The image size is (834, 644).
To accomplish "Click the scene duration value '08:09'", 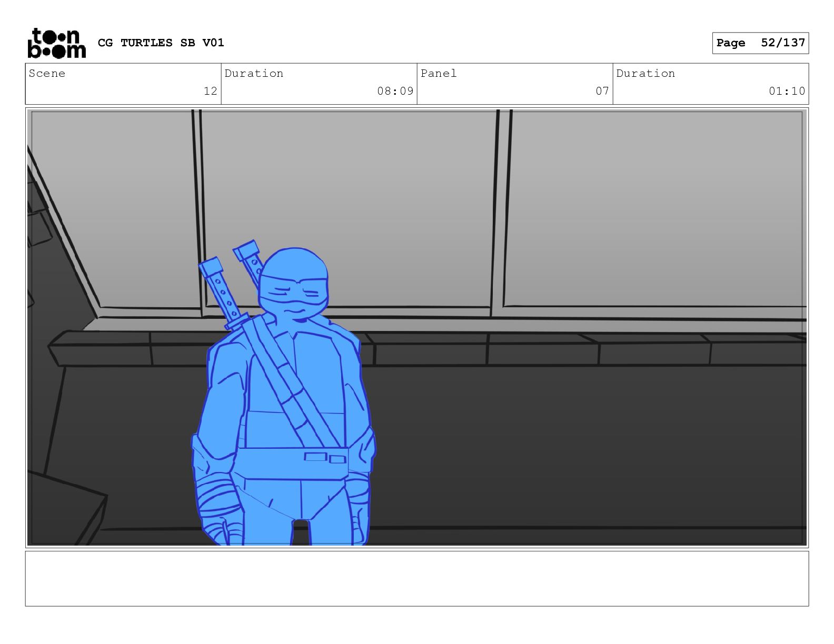I will 395,91.
